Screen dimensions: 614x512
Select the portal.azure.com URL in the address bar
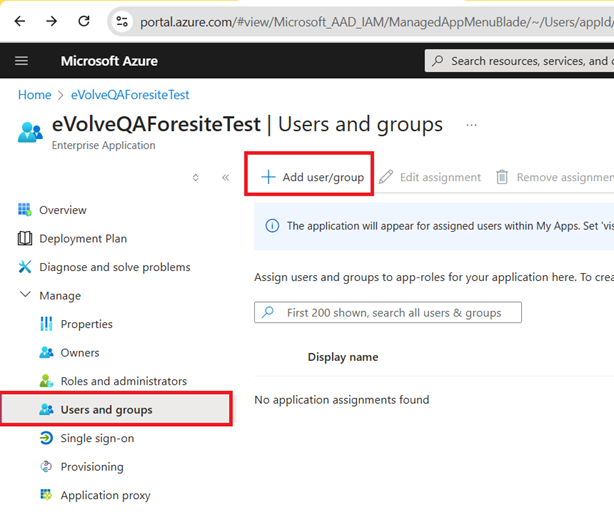(377, 22)
